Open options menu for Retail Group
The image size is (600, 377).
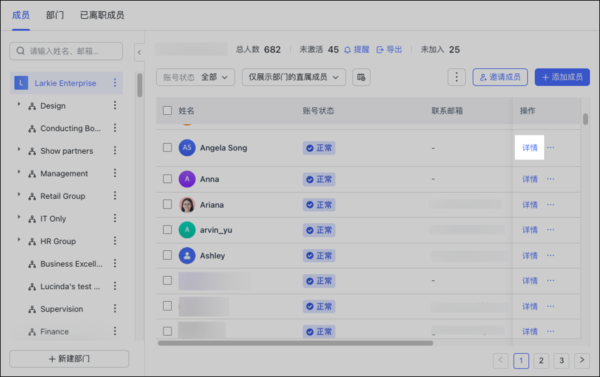[115, 196]
